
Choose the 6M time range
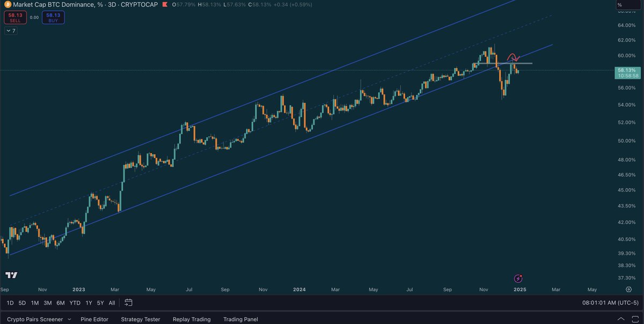[x=60, y=303]
